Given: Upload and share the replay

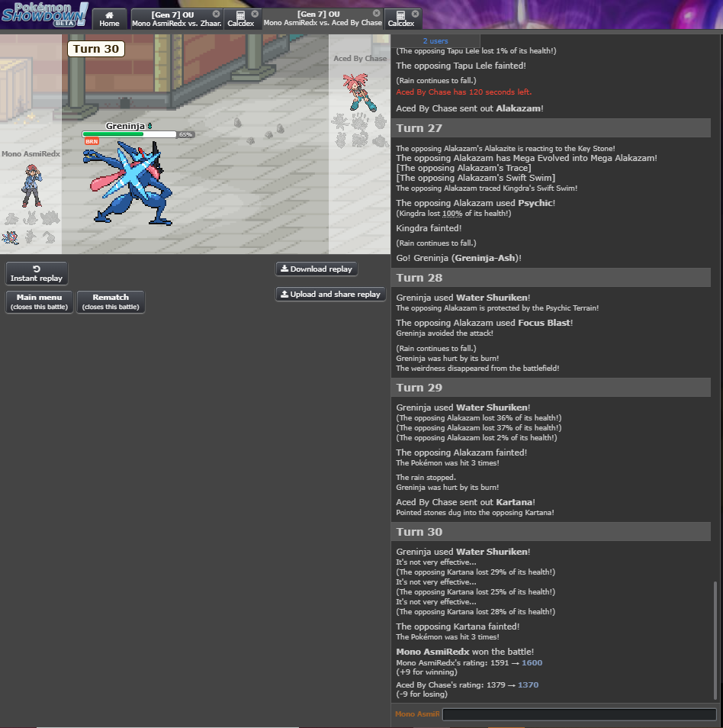Looking at the screenshot, I should pyautogui.click(x=330, y=294).
